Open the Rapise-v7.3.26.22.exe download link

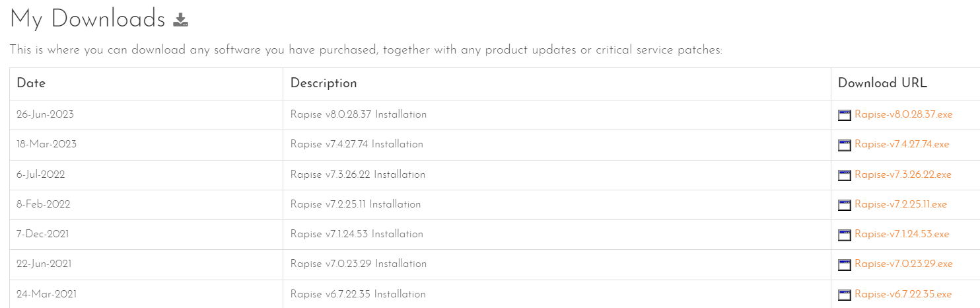click(903, 174)
